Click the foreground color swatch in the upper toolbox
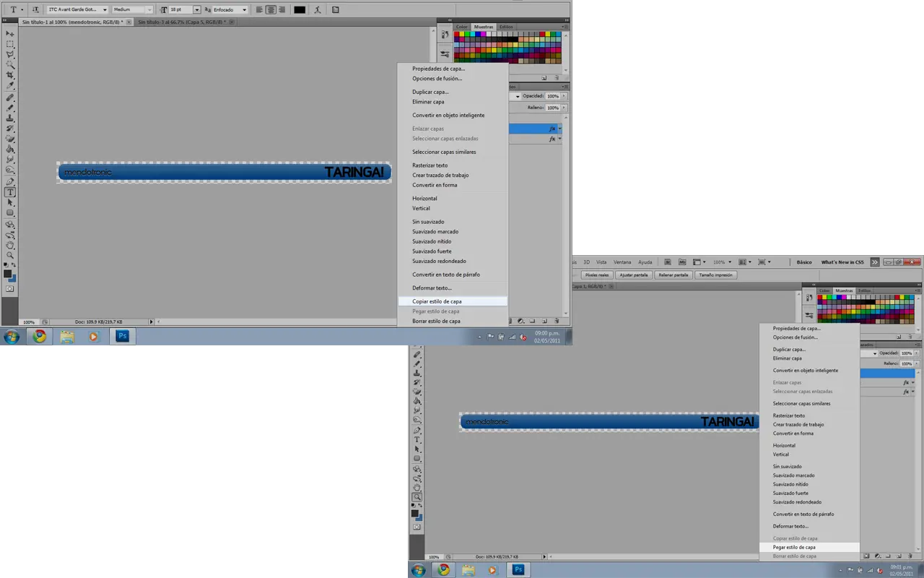The image size is (924, 578). click(8, 274)
